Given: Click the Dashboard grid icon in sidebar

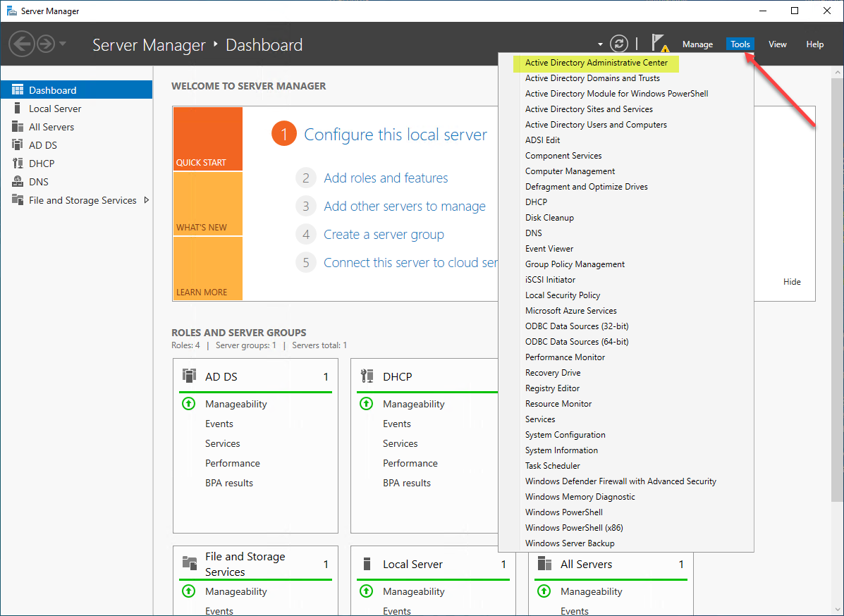Looking at the screenshot, I should (x=18, y=90).
